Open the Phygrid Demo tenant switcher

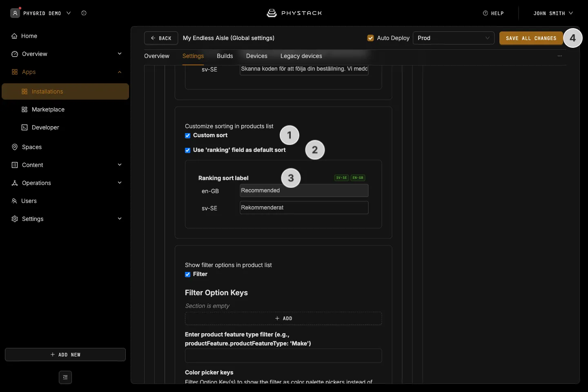(x=41, y=13)
